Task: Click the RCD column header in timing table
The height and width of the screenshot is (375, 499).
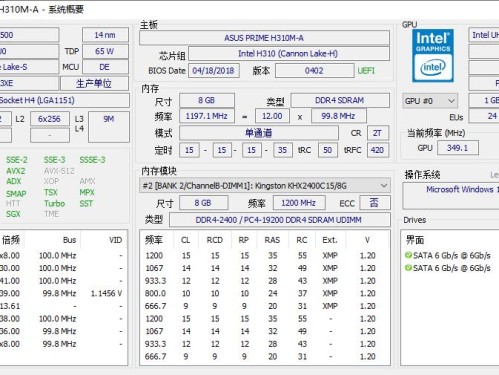Action: [215, 240]
